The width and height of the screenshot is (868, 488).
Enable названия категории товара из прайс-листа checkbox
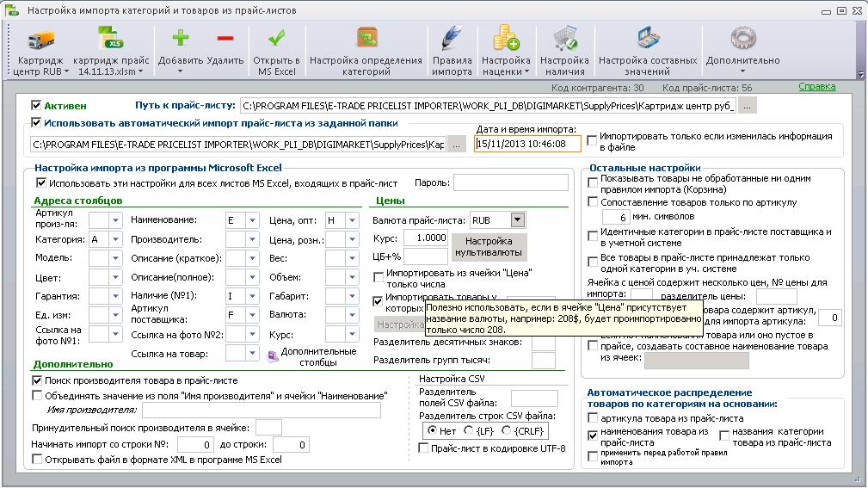724,435
